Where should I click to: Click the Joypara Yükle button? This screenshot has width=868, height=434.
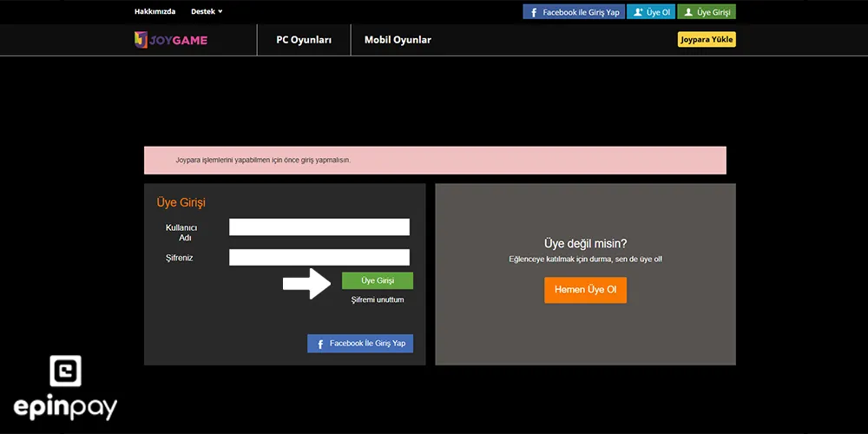click(707, 39)
